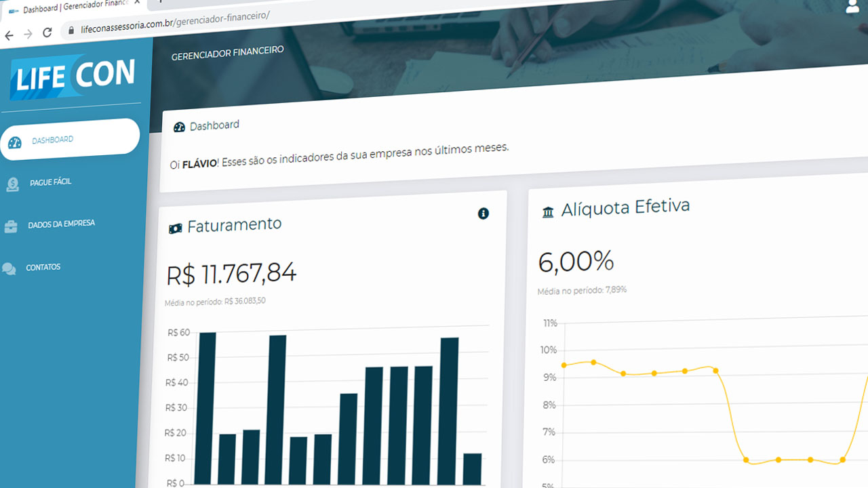Click the briefcase icon for Dados da Empresa

point(11,227)
